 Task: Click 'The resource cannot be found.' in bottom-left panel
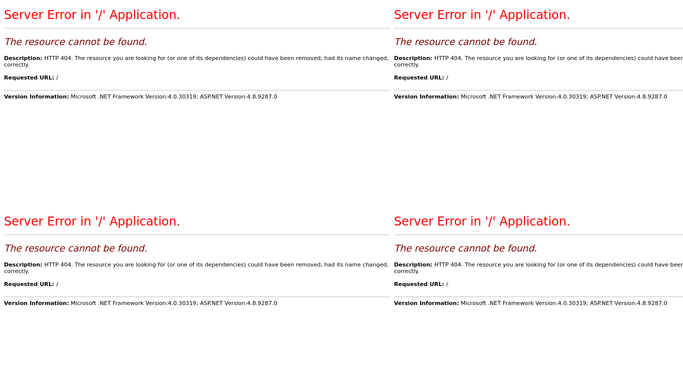click(75, 248)
